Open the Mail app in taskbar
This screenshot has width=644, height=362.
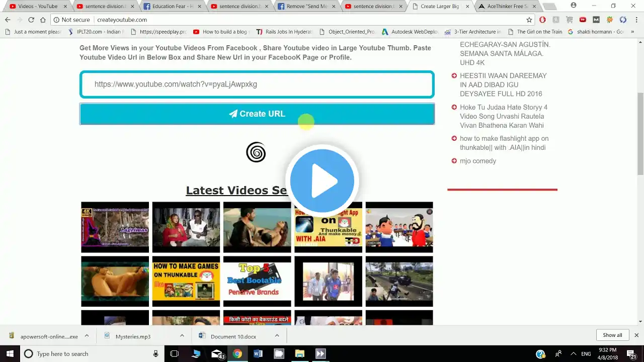[217, 354]
